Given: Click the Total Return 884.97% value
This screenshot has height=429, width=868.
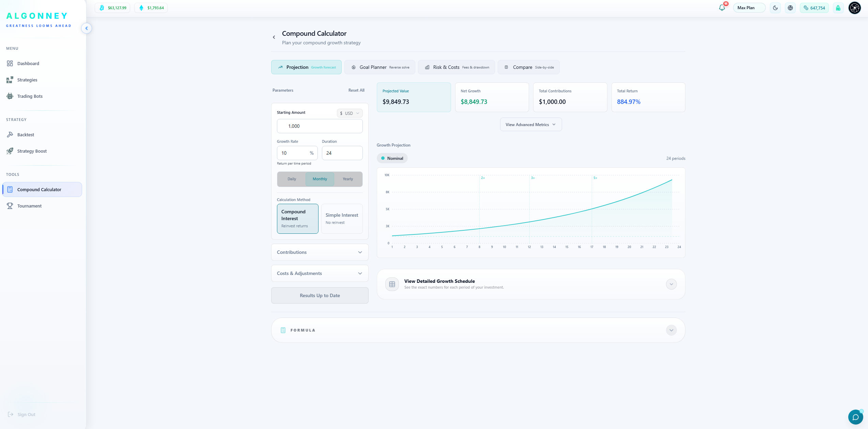Looking at the screenshot, I should (629, 102).
